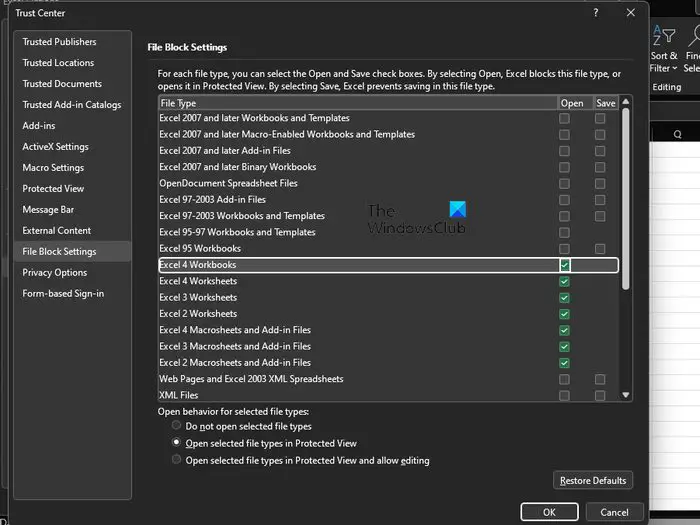
Task: Check Save for Excel 95 Workbooks
Action: (x=600, y=249)
